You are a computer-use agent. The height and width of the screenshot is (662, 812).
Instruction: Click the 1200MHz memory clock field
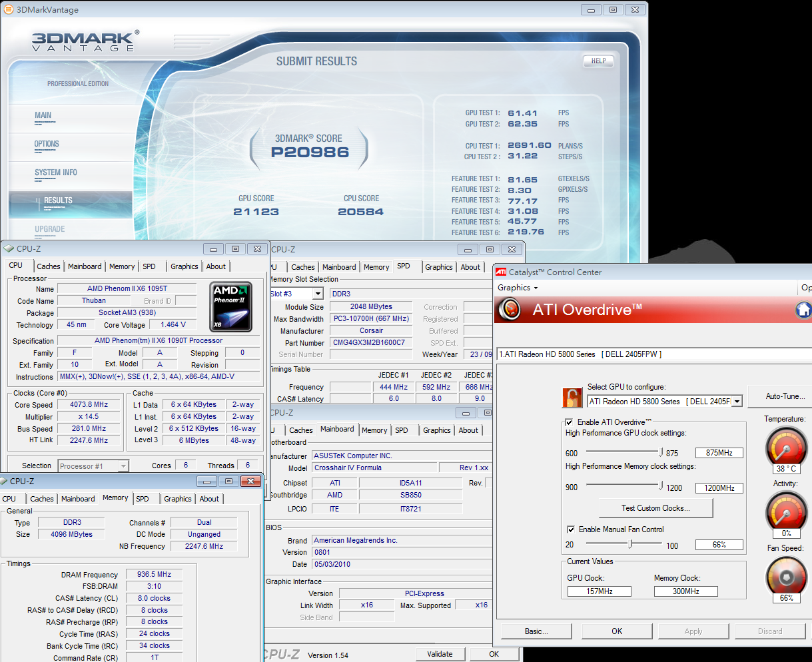719,488
